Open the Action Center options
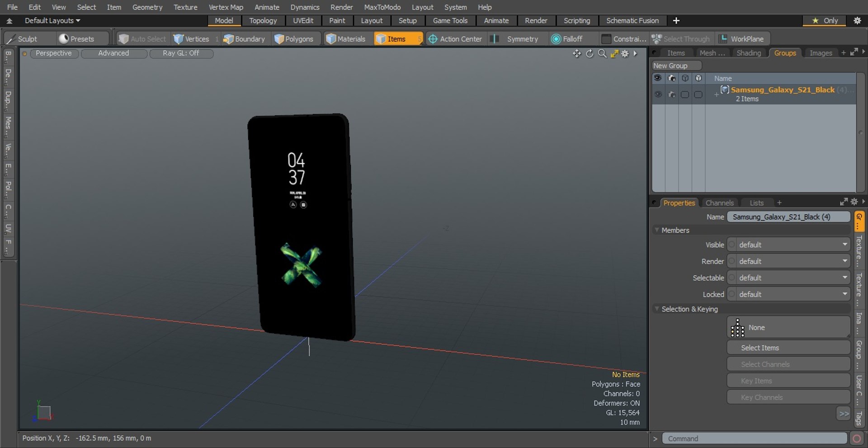The width and height of the screenshot is (868, 448). click(455, 39)
